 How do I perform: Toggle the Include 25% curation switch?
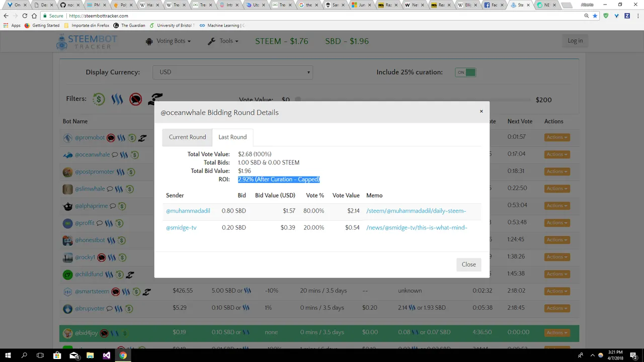465,72
